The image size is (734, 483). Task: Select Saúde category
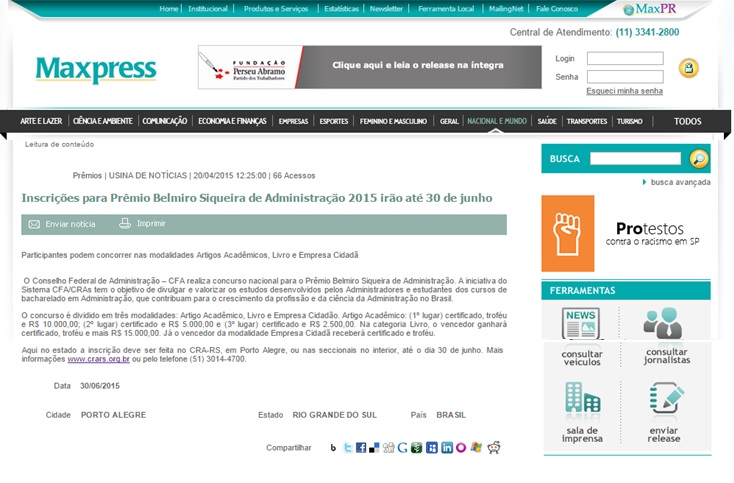click(547, 121)
